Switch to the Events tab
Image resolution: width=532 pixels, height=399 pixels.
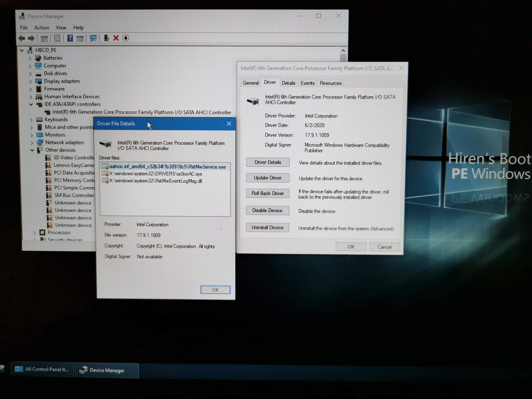tap(307, 83)
